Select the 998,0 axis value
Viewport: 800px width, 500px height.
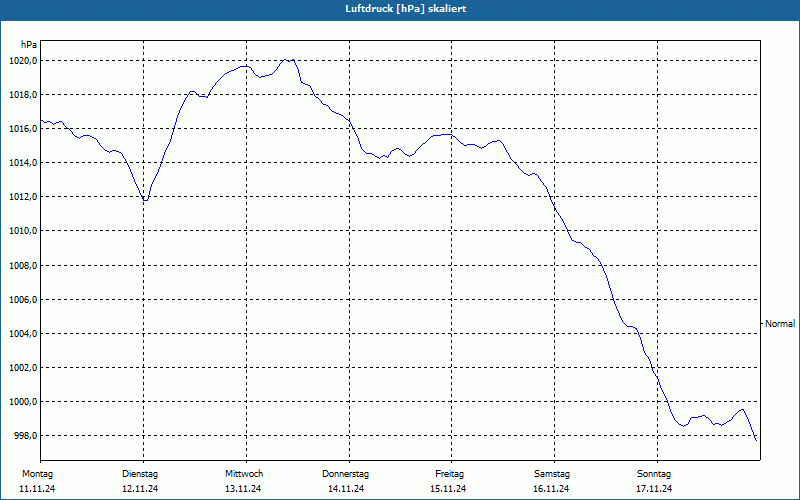(x=25, y=436)
